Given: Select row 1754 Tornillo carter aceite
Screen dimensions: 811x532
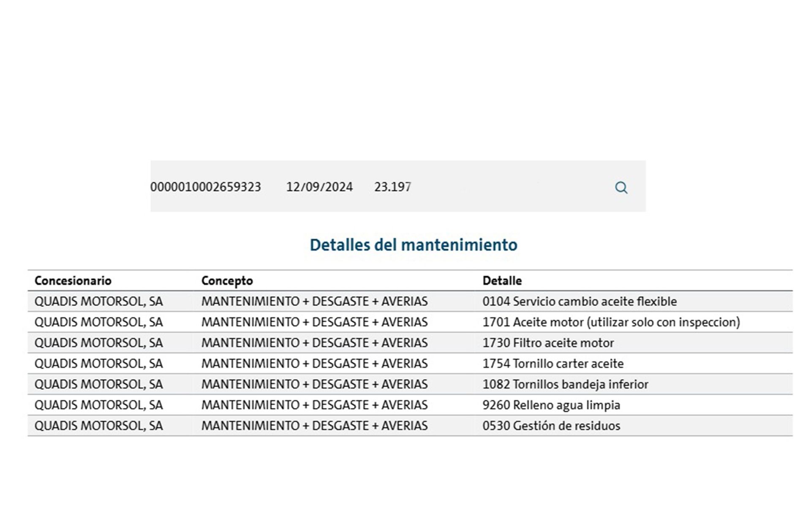Looking at the screenshot, I should tap(410, 364).
